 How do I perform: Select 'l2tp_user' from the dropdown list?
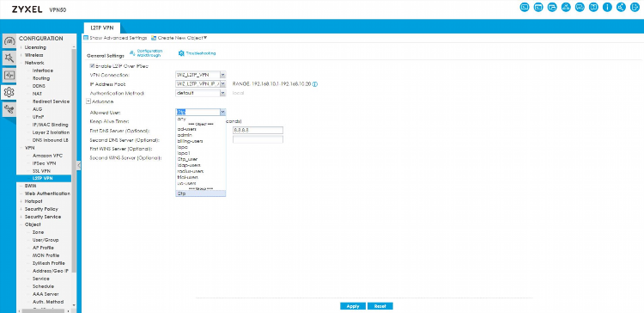pyautogui.click(x=200, y=159)
